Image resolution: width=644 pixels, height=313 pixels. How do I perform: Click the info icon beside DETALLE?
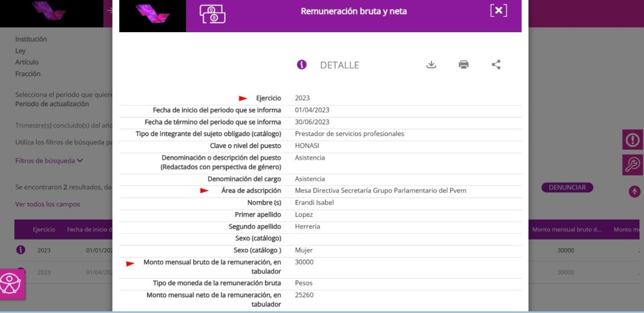tap(302, 64)
